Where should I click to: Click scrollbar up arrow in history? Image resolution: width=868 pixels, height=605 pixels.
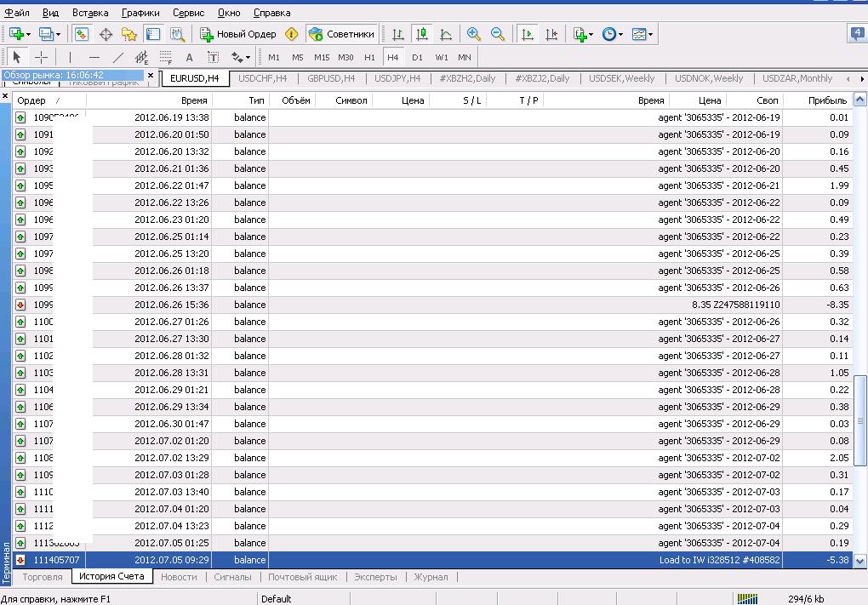859,100
